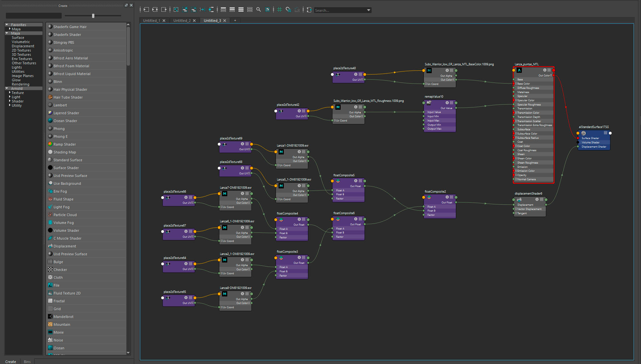The width and height of the screenshot is (641, 364).
Task: Toggle the snap to grid icon
Action: [x=288, y=10]
